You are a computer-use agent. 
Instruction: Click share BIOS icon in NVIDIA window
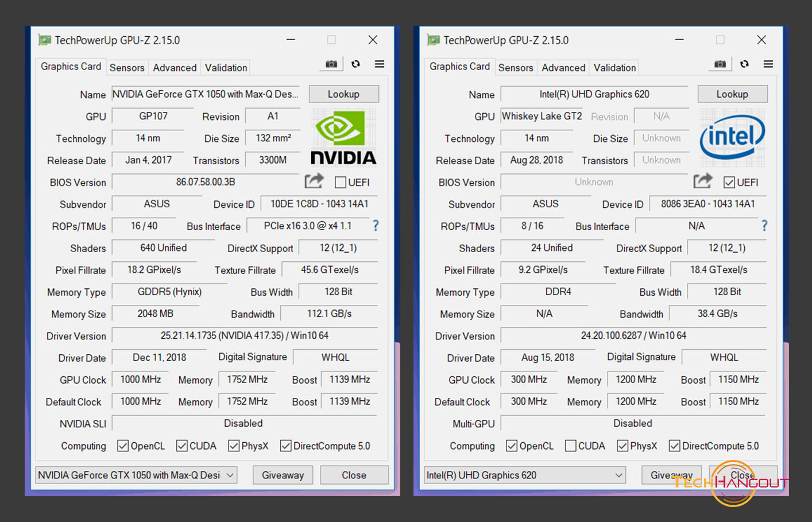[314, 181]
